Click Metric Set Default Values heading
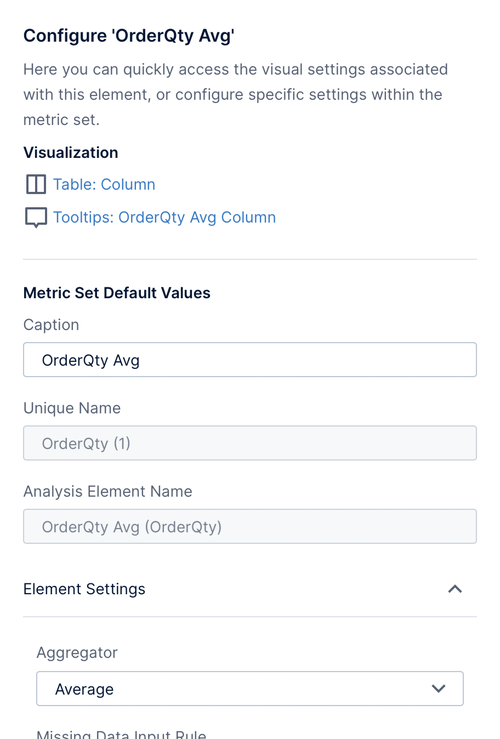The height and width of the screenshot is (739, 500). (117, 293)
